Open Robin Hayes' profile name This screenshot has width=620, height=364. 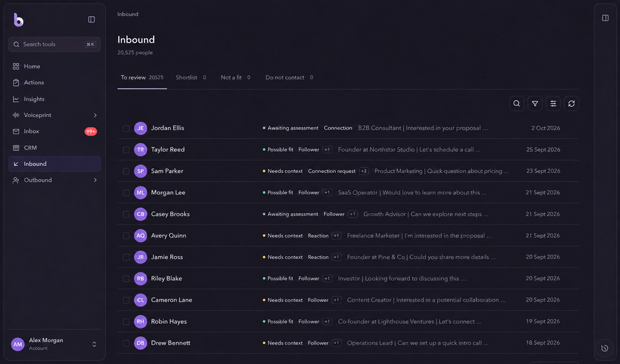coord(169,321)
